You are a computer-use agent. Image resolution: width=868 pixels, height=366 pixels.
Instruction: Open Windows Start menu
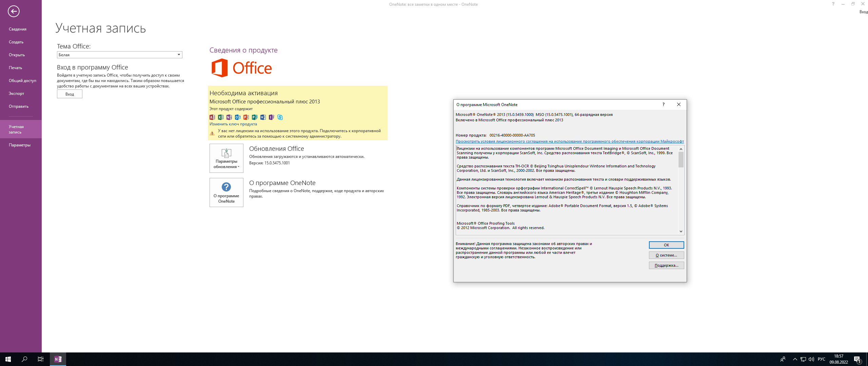click(8, 359)
